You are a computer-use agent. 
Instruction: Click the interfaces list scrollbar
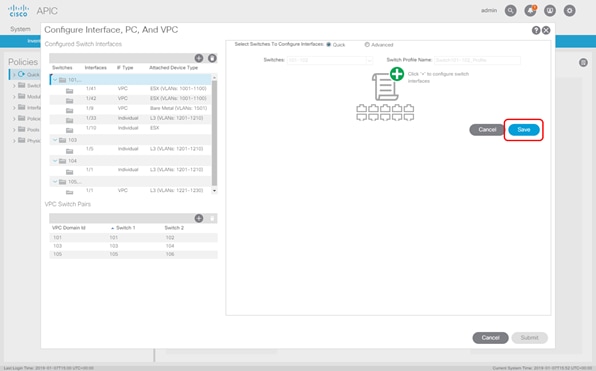tap(214, 133)
